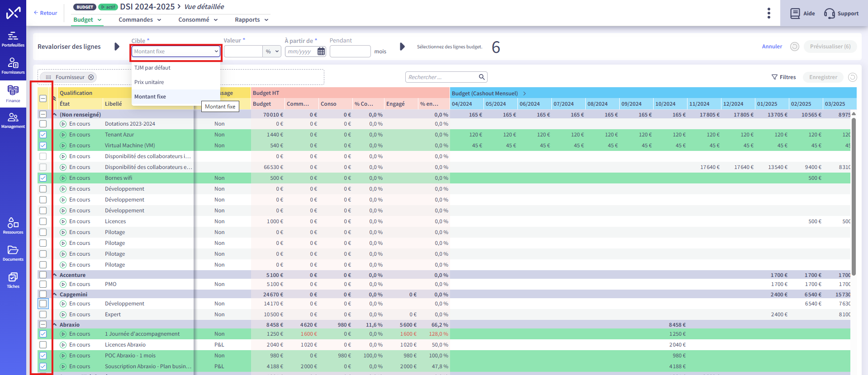Viewport: 868px width, 375px height.
Task: Open the Management sidebar section
Action: tap(13, 120)
